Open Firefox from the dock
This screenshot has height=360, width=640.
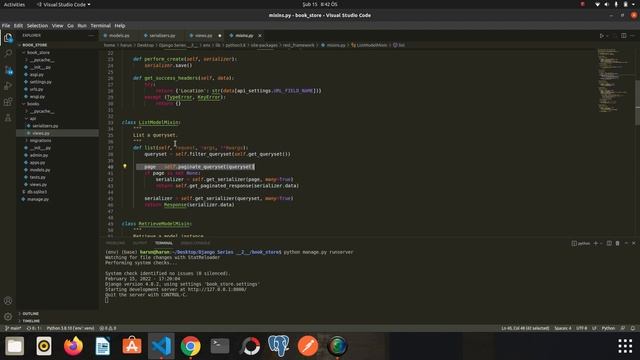pos(73,346)
